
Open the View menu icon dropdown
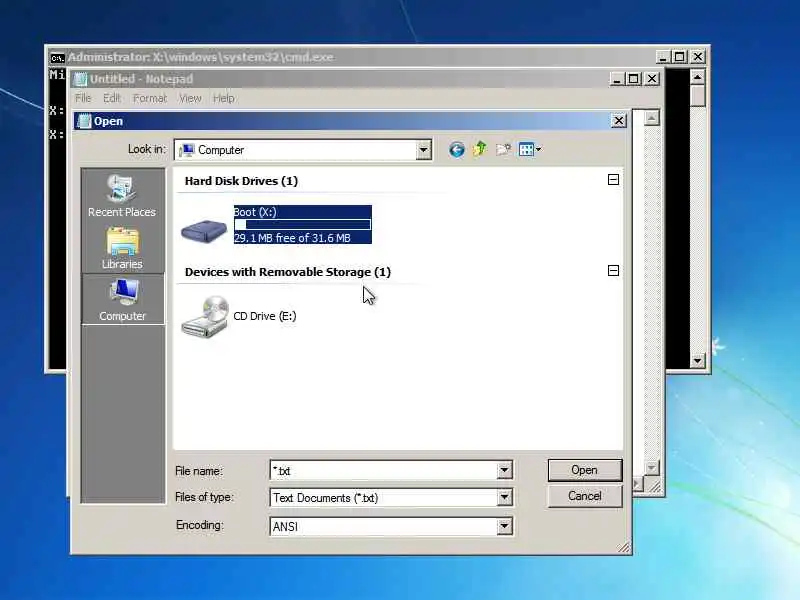tap(530, 149)
